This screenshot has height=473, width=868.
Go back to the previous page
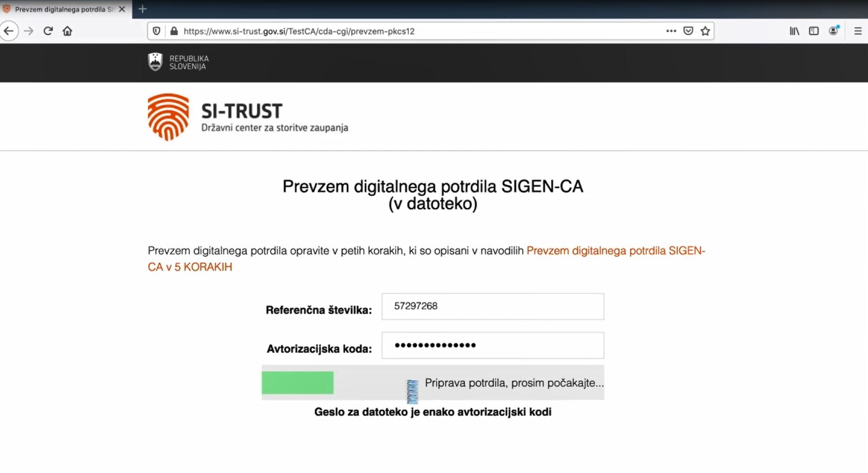(8, 31)
